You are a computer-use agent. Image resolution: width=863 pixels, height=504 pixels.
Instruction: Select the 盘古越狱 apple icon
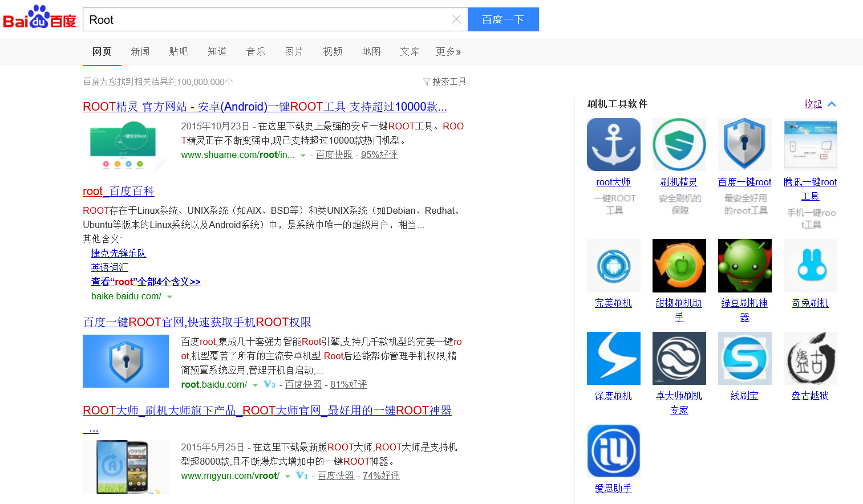click(x=810, y=358)
